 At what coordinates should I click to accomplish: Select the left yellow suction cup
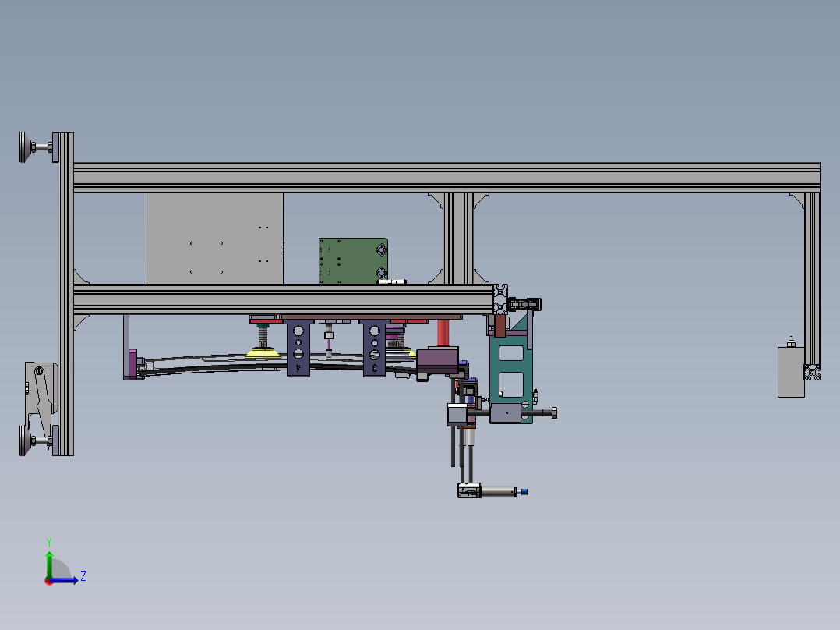pos(263,352)
